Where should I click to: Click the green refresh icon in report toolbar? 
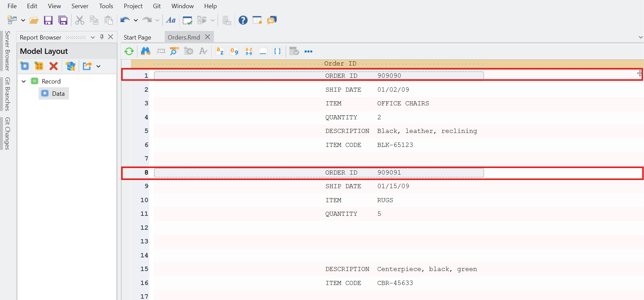coord(129,51)
